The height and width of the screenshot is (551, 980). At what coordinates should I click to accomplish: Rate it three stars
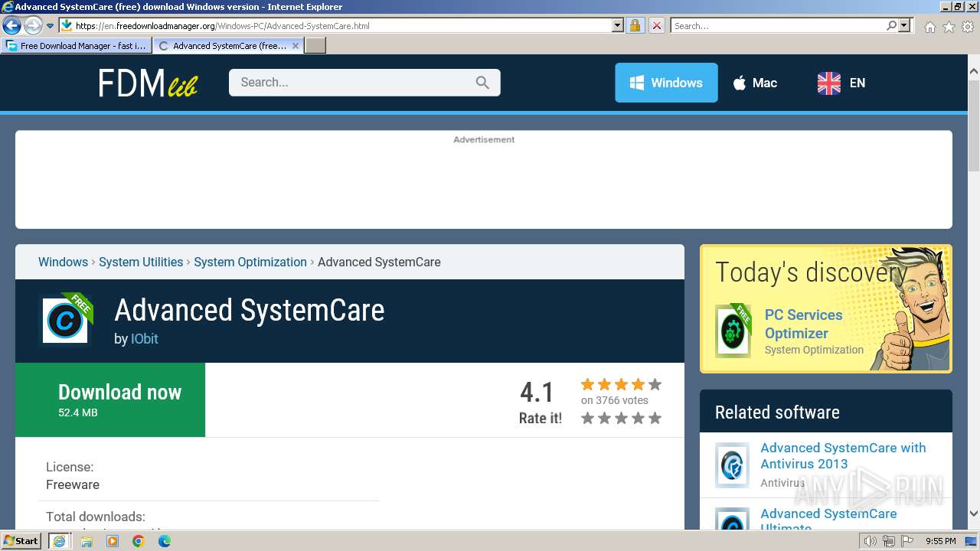621,418
